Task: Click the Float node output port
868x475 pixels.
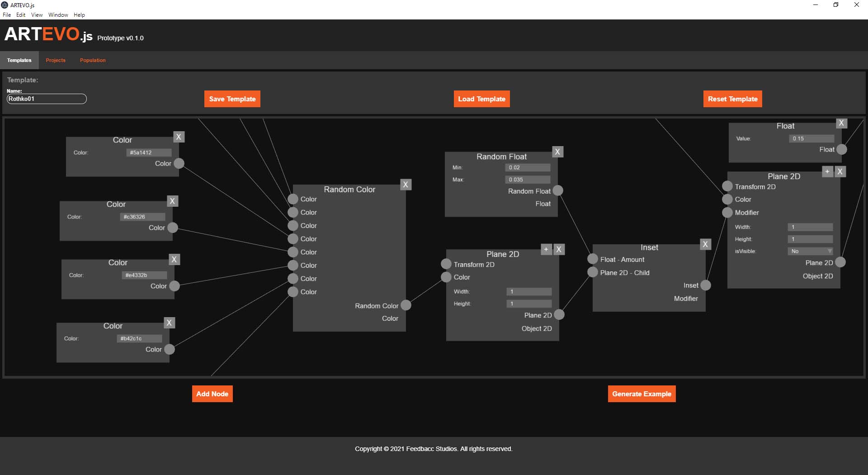Action: (842, 149)
